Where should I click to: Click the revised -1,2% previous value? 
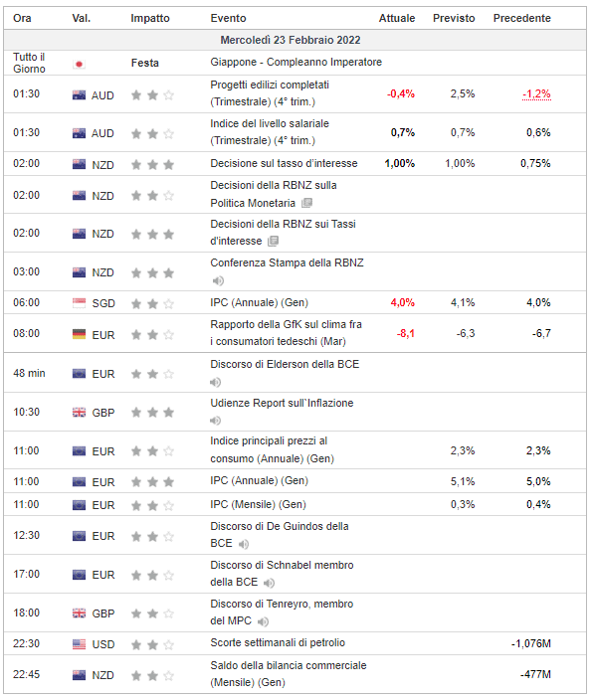coord(536,94)
